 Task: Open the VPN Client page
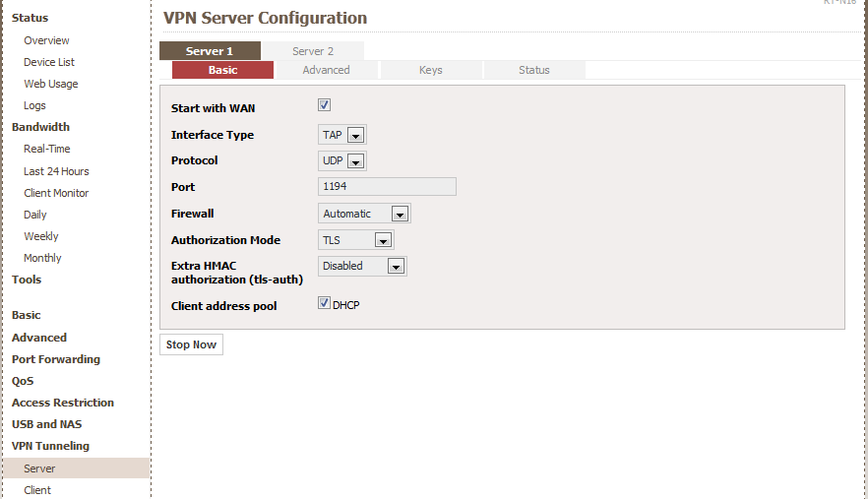(x=37, y=490)
